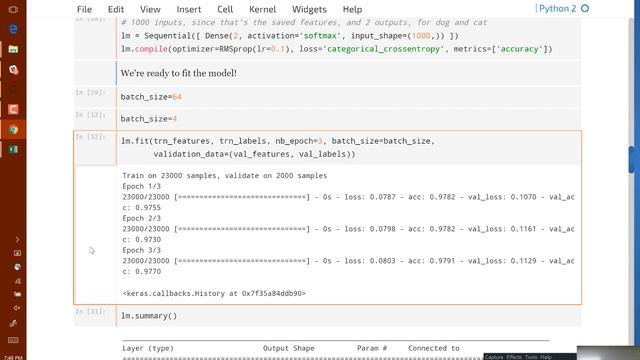Click the 'Connected to' summary column header
Screen dimensions: 640x360
[x=434, y=348]
